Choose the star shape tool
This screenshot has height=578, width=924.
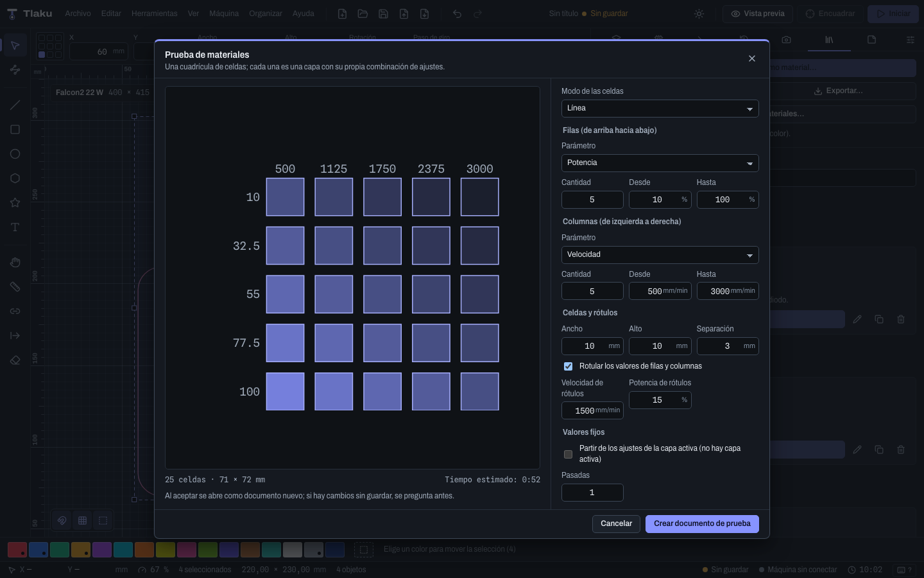click(15, 203)
